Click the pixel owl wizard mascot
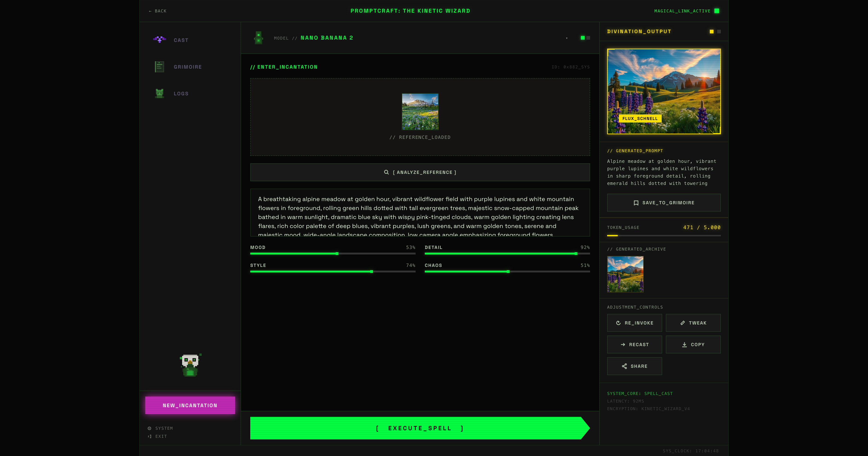This screenshot has width=868, height=456. click(190, 365)
